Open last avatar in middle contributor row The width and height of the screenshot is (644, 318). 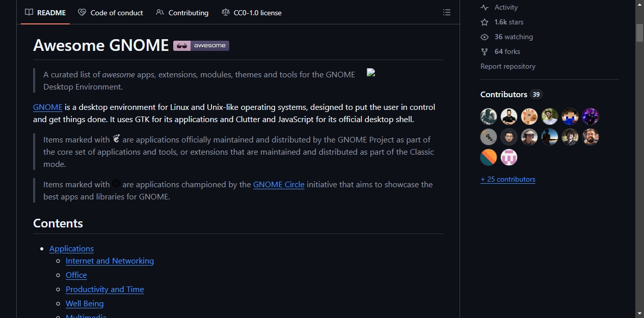[x=591, y=137]
